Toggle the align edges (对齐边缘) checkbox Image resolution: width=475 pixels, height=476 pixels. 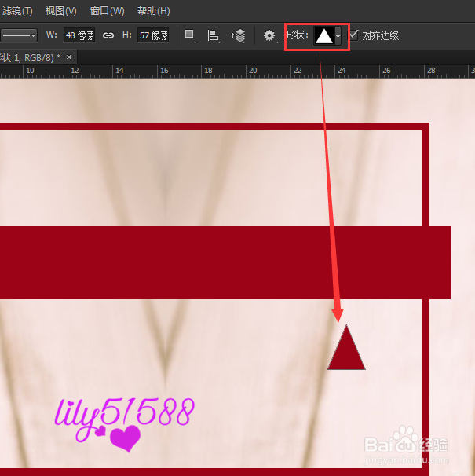point(353,35)
